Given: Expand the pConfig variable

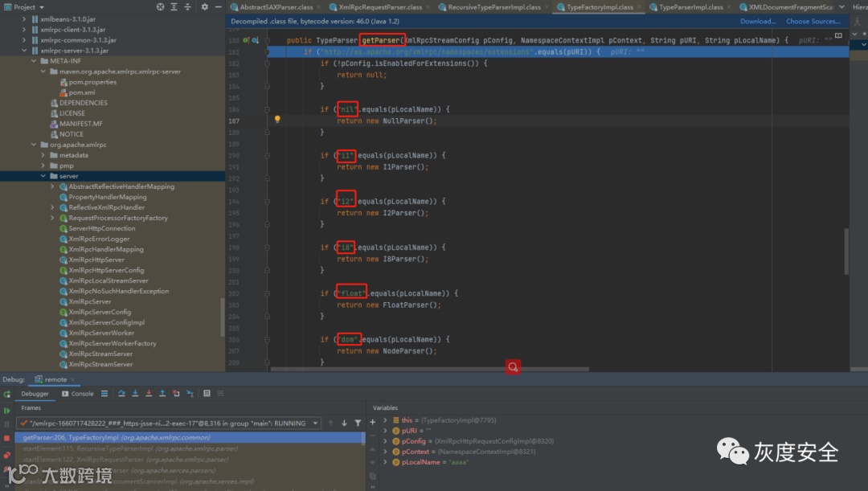Looking at the screenshot, I should point(385,441).
